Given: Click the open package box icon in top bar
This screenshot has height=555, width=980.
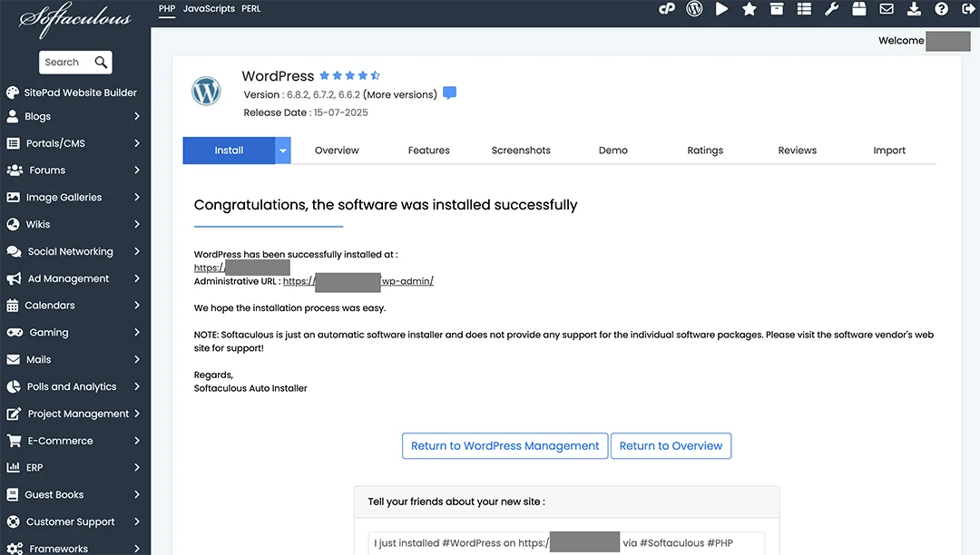Looking at the screenshot, I should point(859,9).
